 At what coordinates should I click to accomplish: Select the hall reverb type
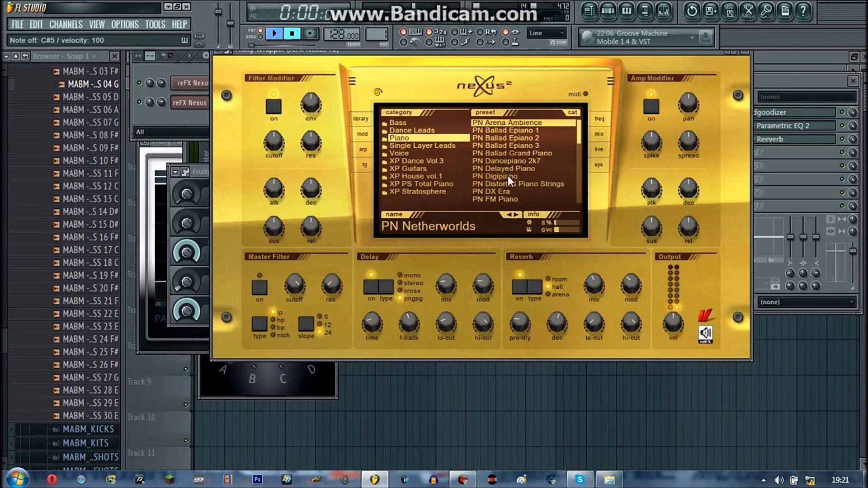point(557,286)
